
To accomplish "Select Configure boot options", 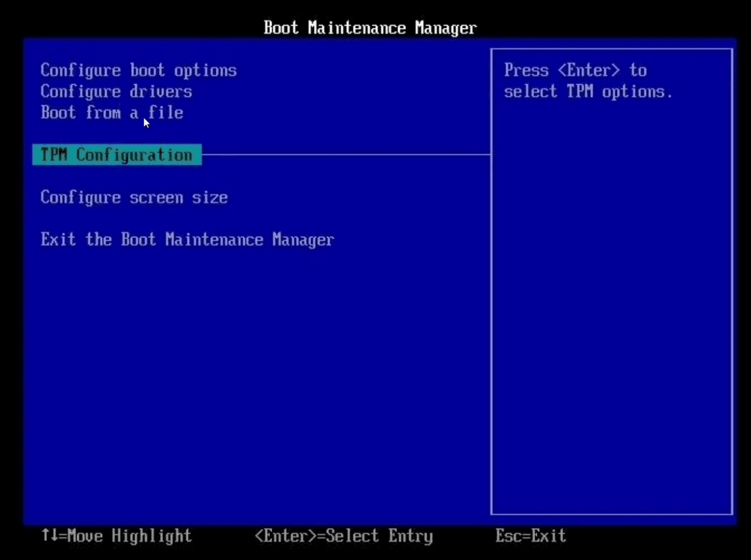I will coord(138,70).
